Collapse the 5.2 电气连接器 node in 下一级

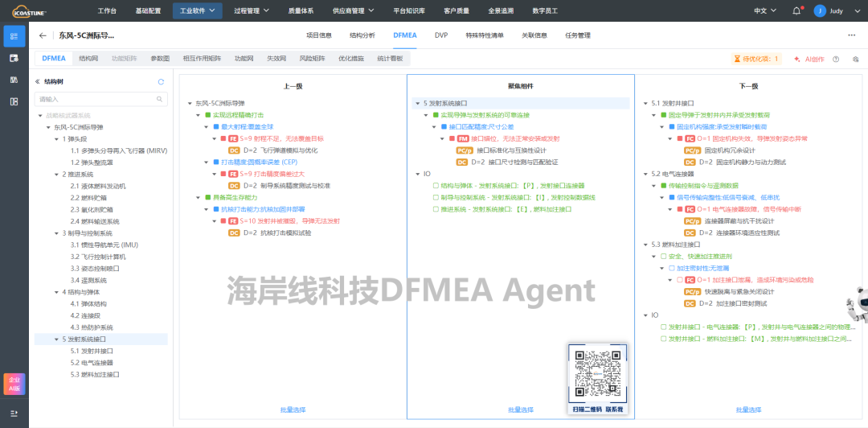646,174
